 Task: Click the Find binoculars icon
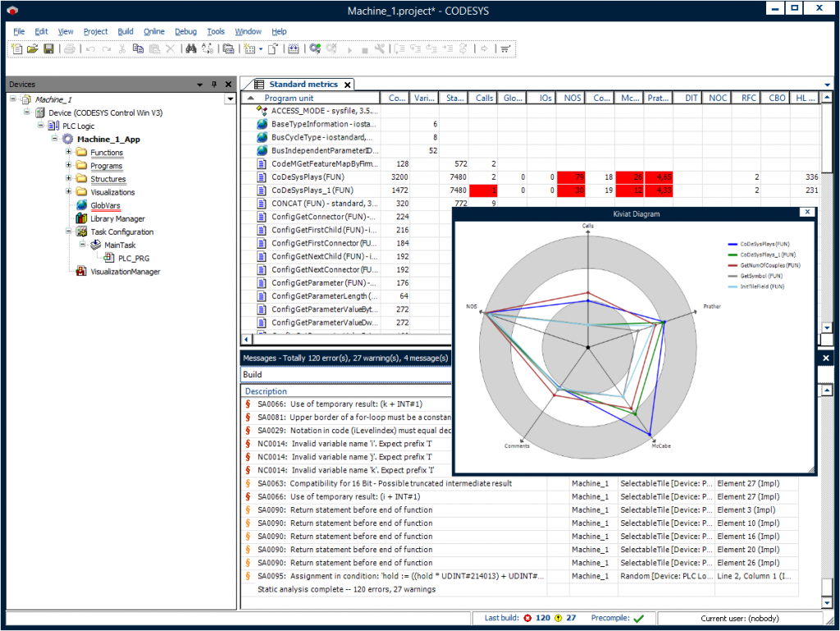[190, 49]
